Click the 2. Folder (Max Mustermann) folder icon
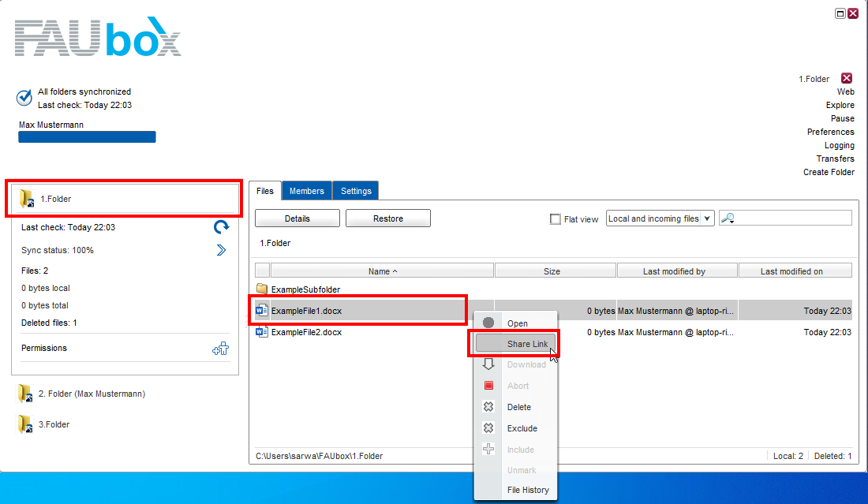The height and width of the screenshot is (504, 868). coord(25,394)
